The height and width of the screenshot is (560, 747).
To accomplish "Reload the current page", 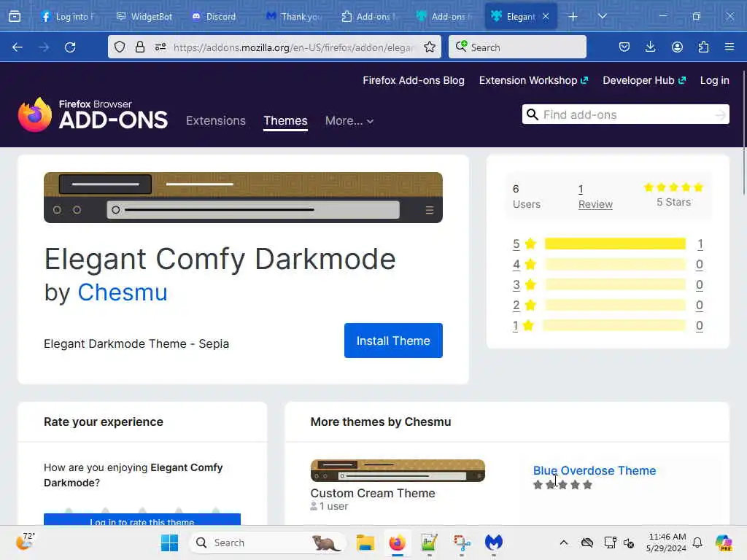I will point(70,47).
